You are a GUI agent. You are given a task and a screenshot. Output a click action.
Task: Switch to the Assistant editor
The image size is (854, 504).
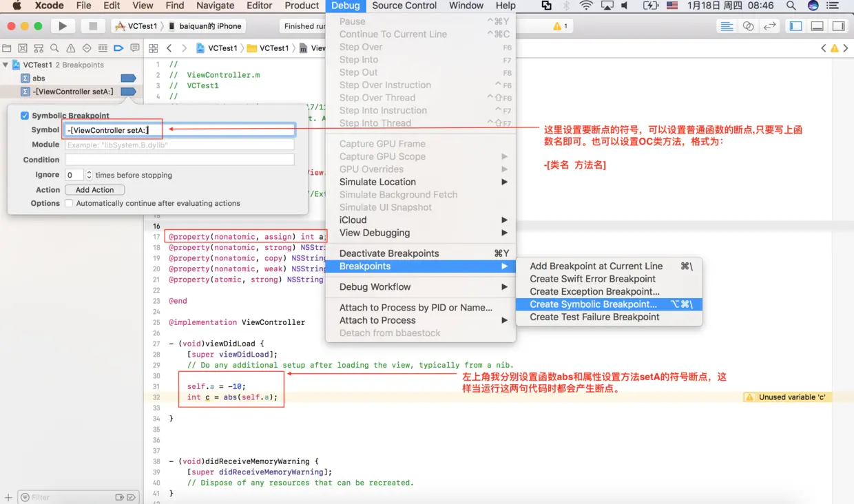[x=748, y=26]
